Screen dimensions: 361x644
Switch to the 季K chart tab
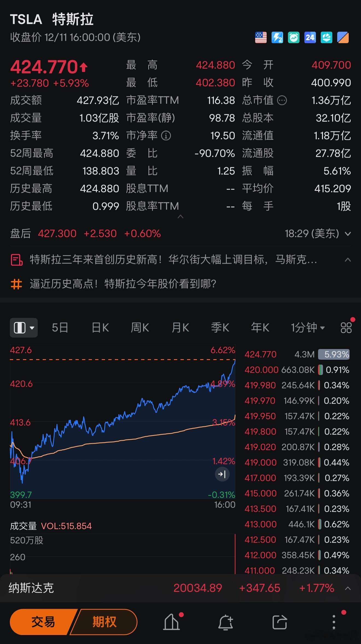tap(220, 327)
